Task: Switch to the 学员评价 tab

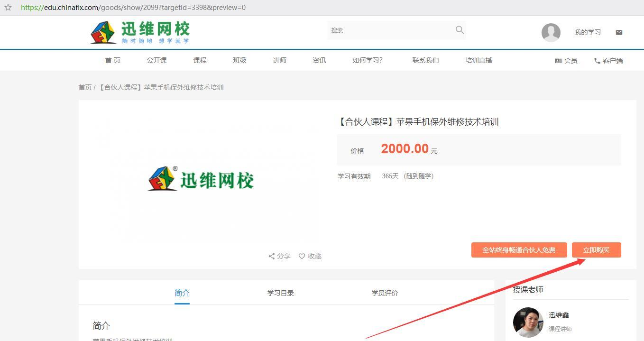Action: 385,293
